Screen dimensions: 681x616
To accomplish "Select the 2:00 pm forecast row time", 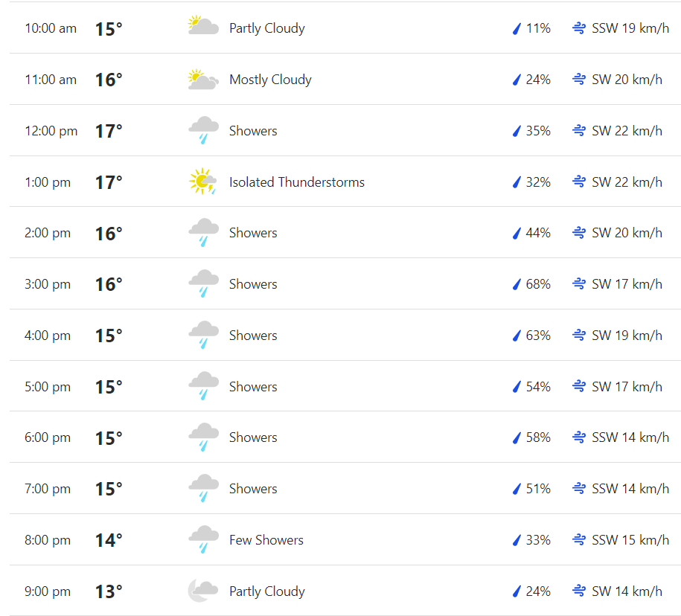I will 48,233.
